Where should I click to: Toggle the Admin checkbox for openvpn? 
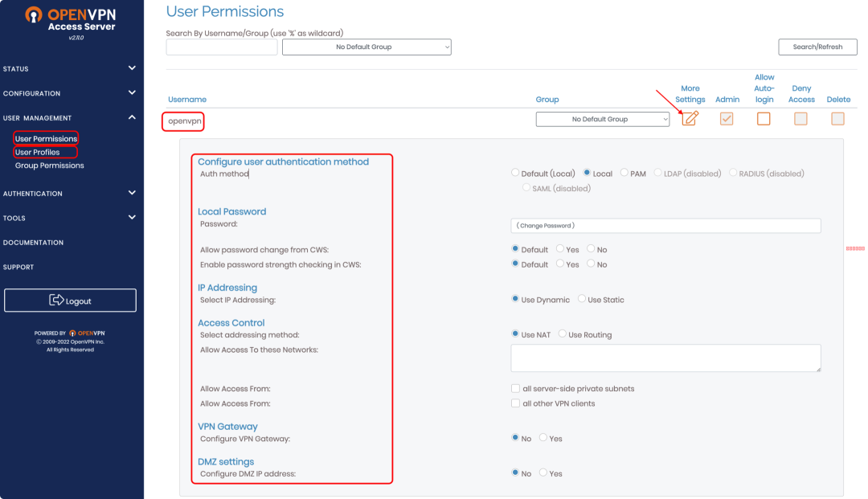(x=727, y=119)
